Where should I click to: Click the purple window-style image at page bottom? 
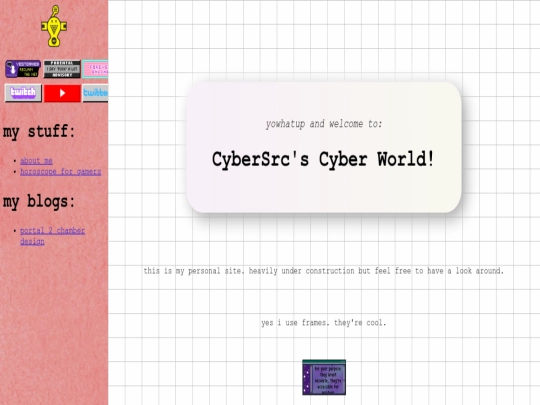(x=324, y=377)
